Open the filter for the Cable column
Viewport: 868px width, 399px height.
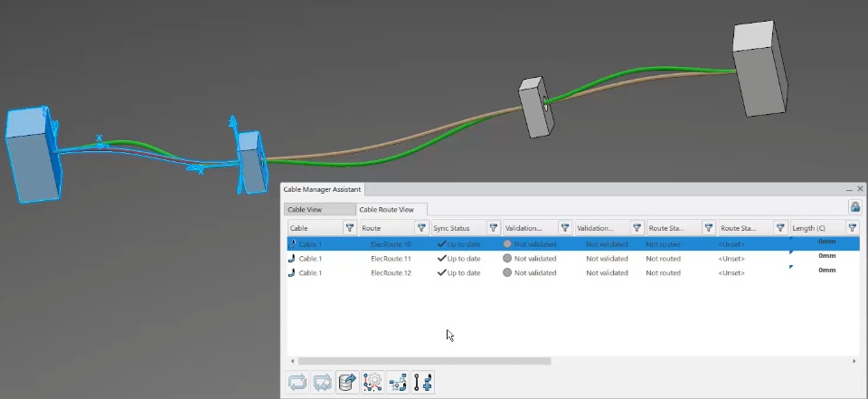(x=349, y=228)
